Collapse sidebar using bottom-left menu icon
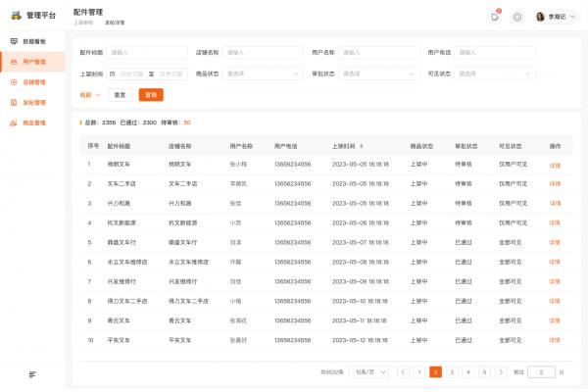588x392 pixels. coord(32,374)
